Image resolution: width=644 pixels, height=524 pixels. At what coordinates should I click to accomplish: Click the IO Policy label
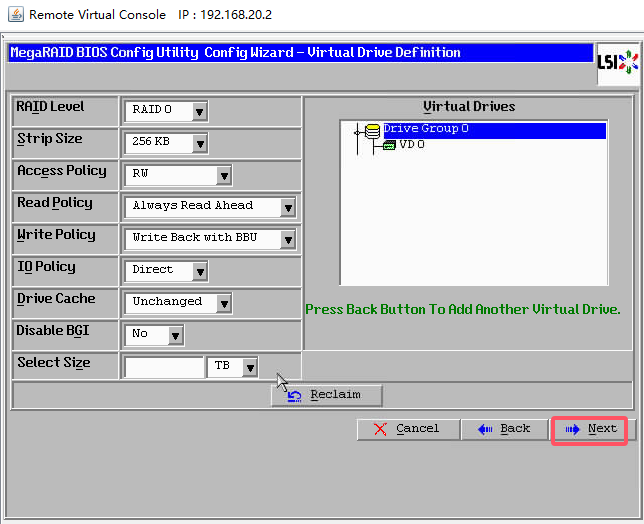[46, 267]
